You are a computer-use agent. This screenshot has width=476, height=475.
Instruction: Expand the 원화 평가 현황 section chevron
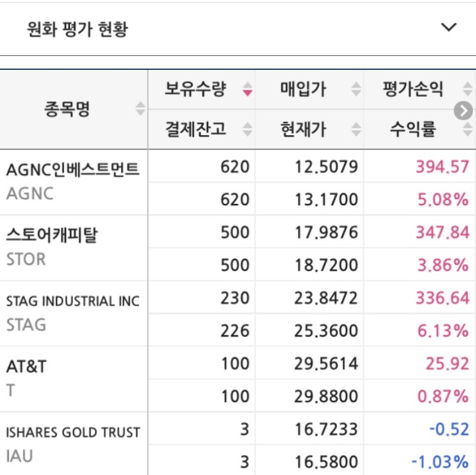[x=448, y=28]
